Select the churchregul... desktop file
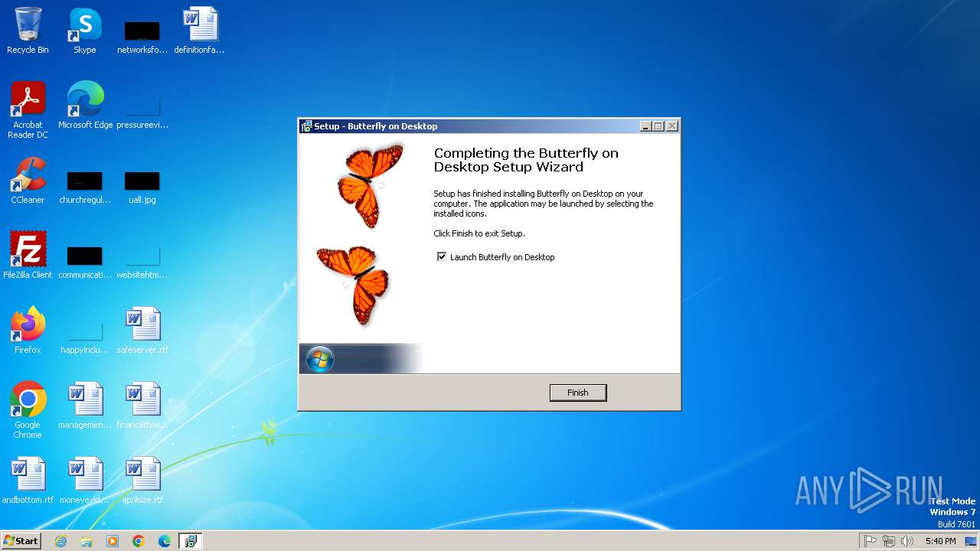 click(x=85, y=187)
